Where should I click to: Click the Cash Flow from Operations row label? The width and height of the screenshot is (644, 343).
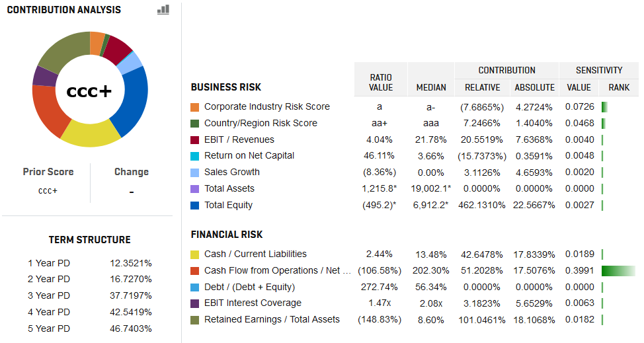click(278, 270)
